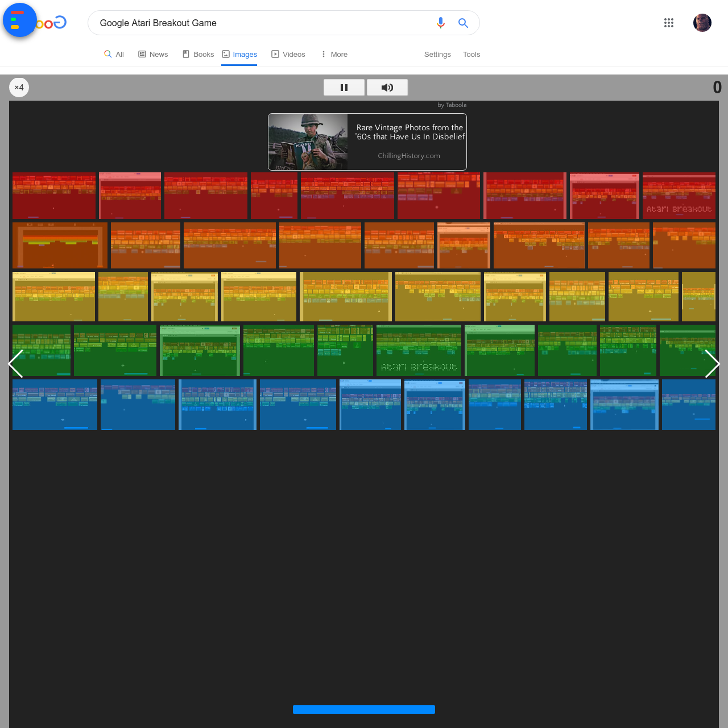Screen dimensions: 728x728
Task: Switch to the All search tab
Action: coord(114,54)
